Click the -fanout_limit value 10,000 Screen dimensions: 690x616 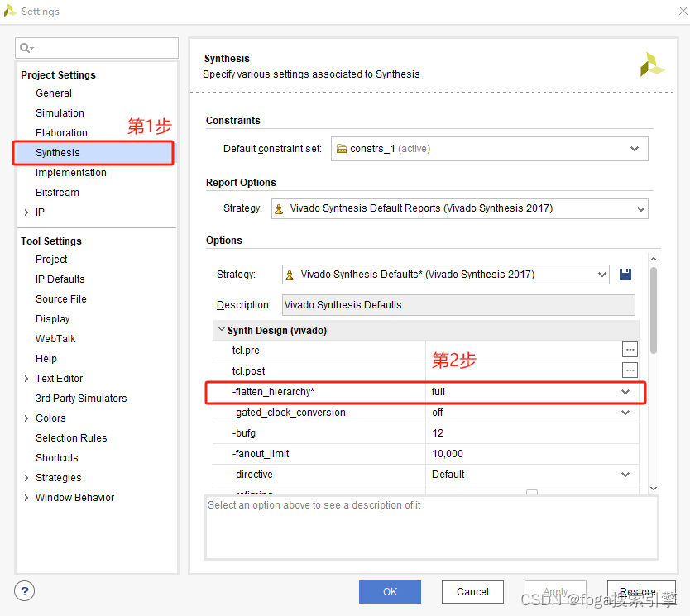[x=532, y=454]
